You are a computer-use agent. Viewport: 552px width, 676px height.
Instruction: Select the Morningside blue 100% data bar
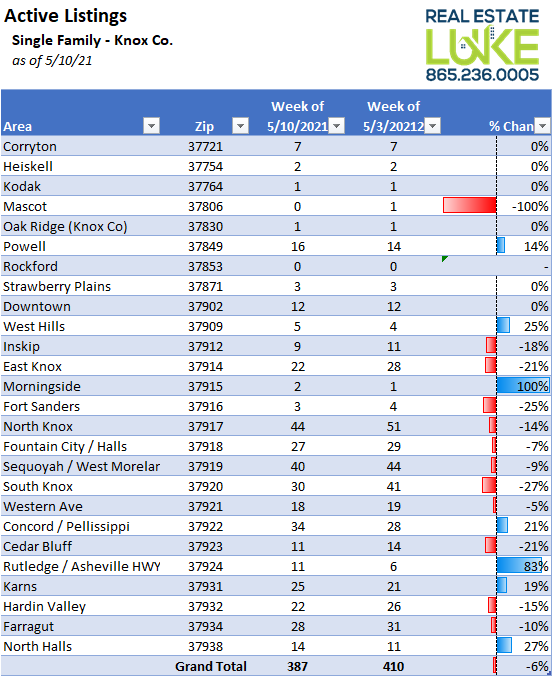coord(523,385)
